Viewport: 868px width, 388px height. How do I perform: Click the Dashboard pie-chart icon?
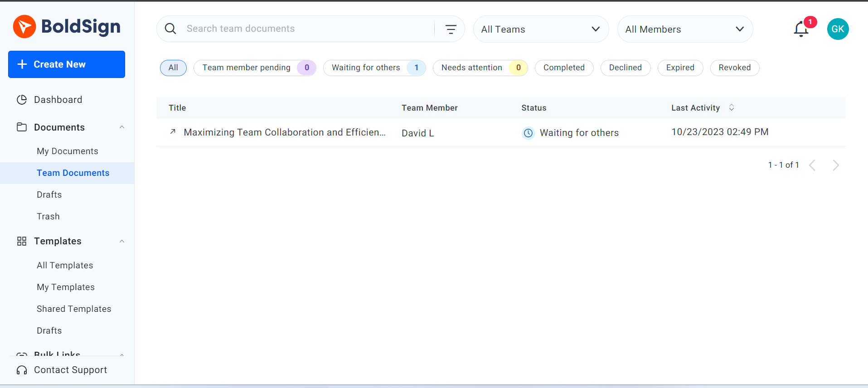(x=22, y=100)
